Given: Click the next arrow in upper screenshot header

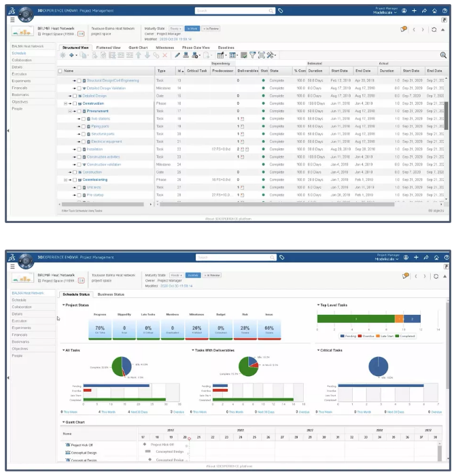Looking at the screenshot, I should (x=423, y=29).
